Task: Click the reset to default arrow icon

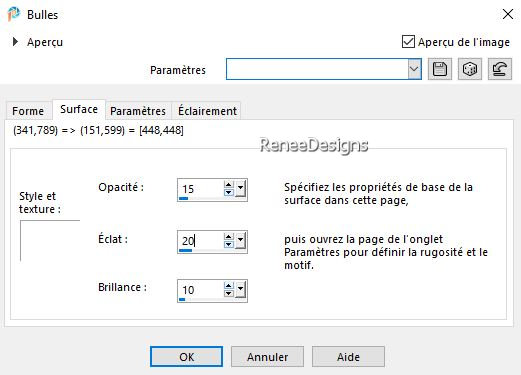Action: (500, 69)
